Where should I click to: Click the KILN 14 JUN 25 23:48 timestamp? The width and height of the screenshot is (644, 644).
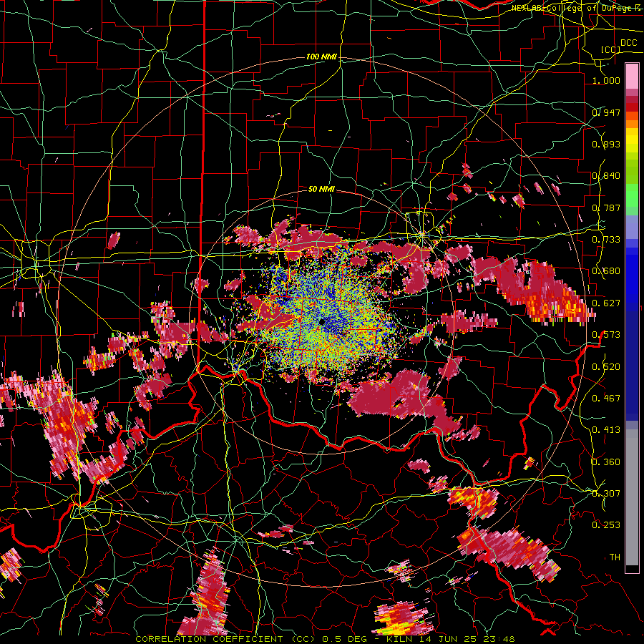pyautogui.click(x=451, y=639)
